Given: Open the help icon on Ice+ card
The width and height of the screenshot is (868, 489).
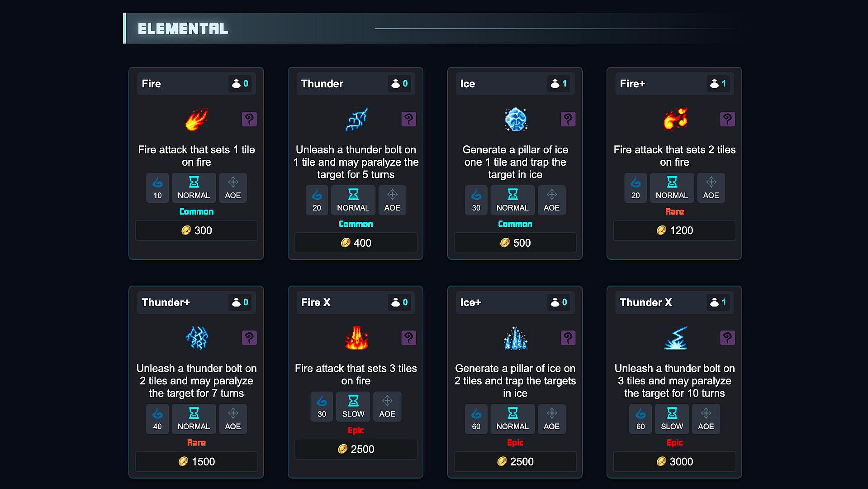Looking at the screenshot, I should (x=568, y=338).
